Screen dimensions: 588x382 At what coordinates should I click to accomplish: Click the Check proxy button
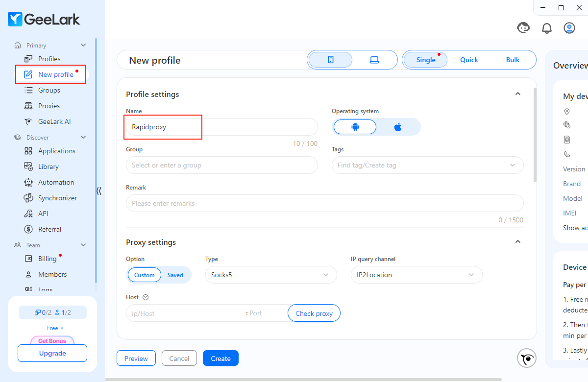pos(314,313)
